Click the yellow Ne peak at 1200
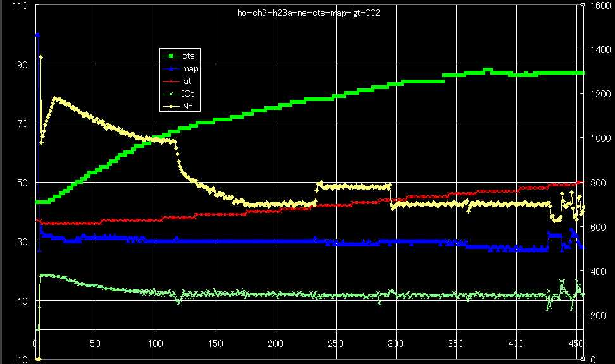Screen dimensions: 615x364 tap(56, 99)
